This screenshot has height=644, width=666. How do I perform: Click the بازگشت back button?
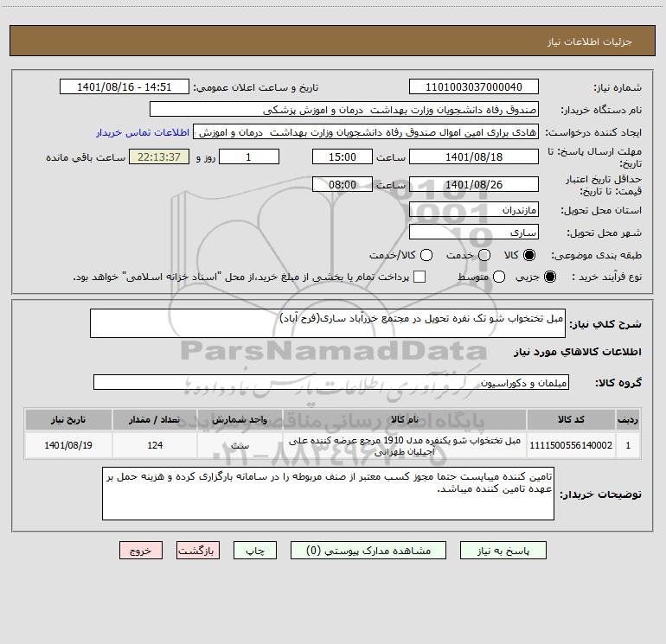[x=198, y=551]
